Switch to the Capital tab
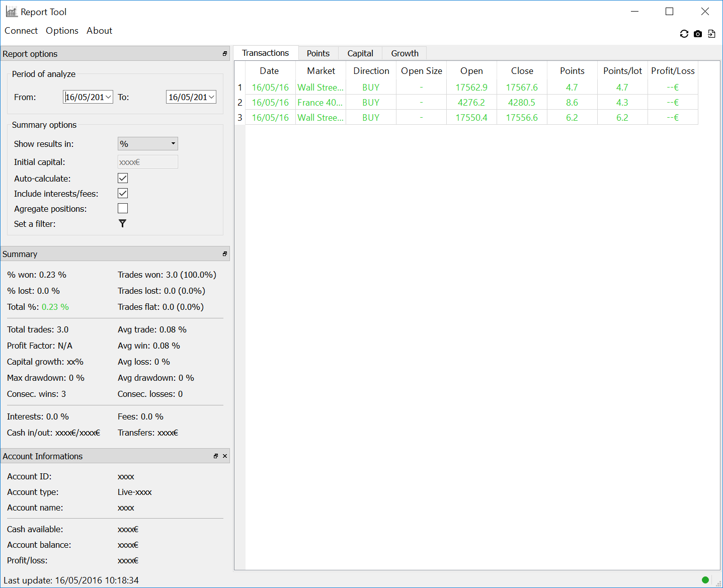This screenshot has height=588, width=723. (x=360, y=53)
